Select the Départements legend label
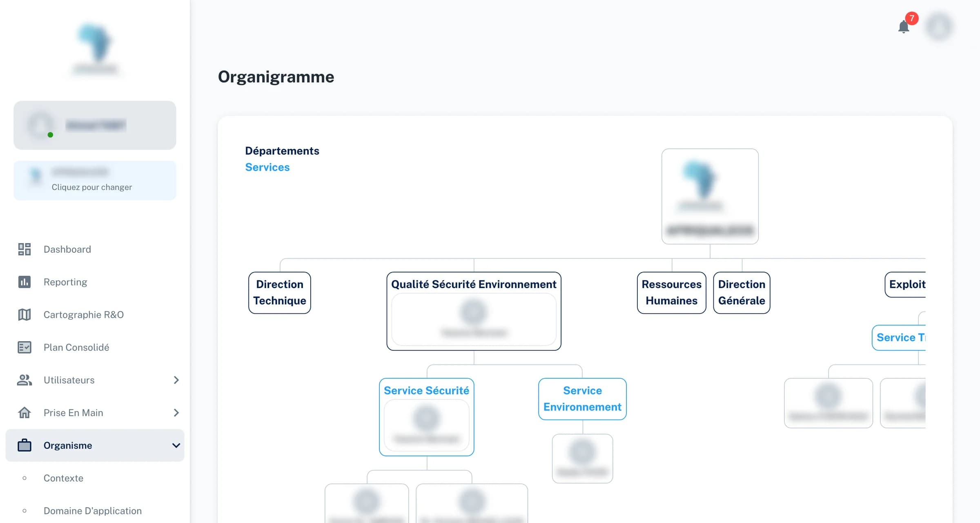Screen dimensions: 980x523 pos(282,151)
